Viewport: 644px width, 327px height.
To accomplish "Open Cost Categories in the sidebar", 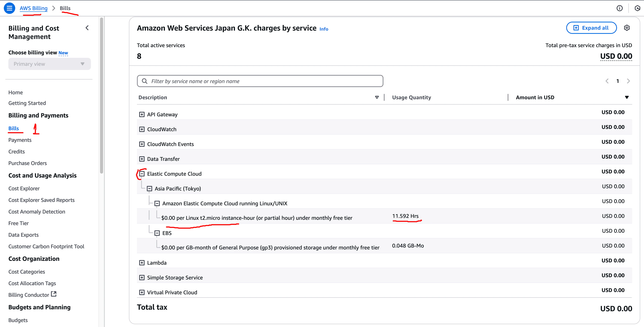I will point(27,272).
